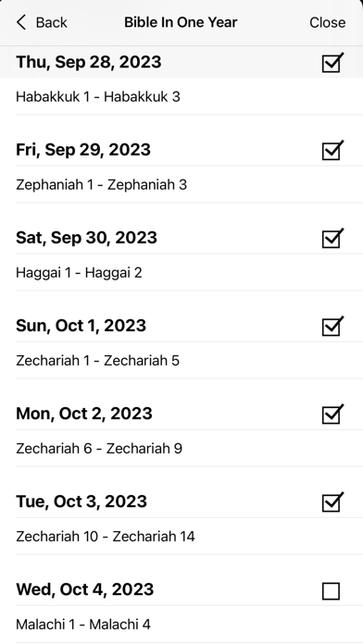Close the Bible In One Year plan
The width and height of the screenshot is (363, 644).
click(x=327, y=22)
